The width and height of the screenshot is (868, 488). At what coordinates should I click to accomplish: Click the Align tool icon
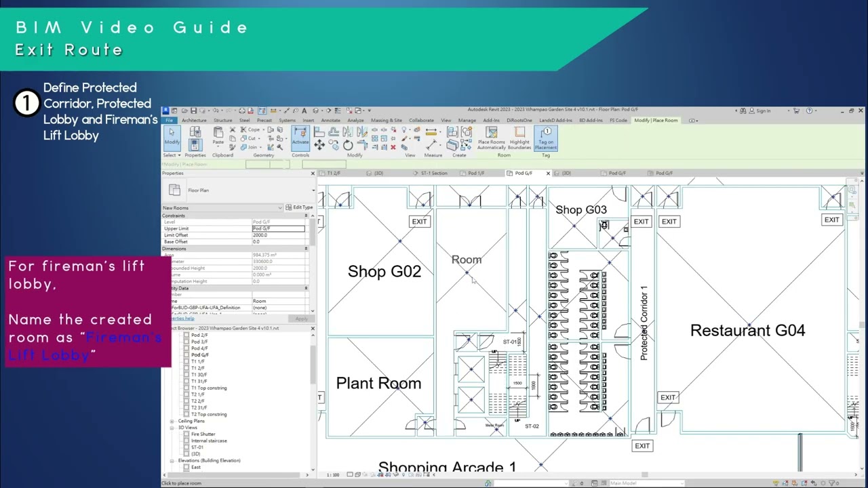pyautogui.click(x=319, y=131)
